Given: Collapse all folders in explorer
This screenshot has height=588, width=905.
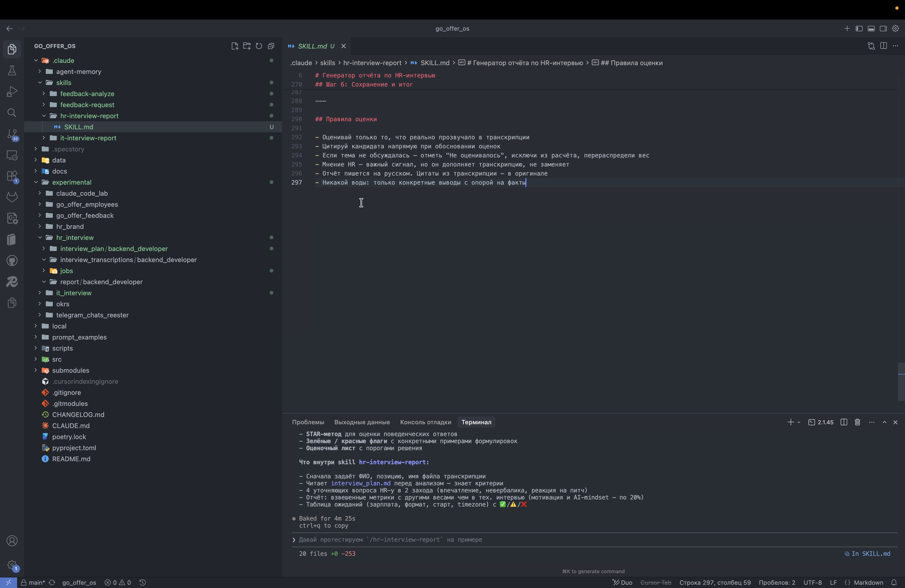Looking at the screenshot, I should click(271, 46).
